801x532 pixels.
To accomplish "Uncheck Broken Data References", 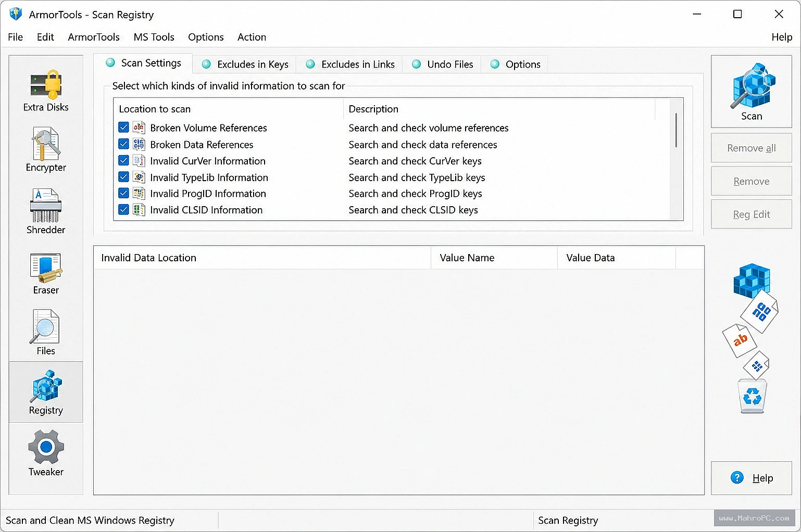I will click(124, 144).
